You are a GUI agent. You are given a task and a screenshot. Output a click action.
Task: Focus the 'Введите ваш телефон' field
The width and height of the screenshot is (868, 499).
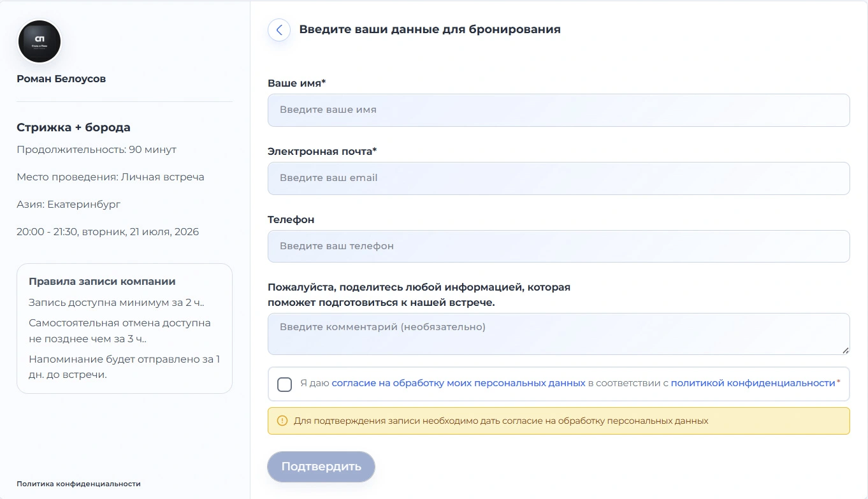coord(558,246)
